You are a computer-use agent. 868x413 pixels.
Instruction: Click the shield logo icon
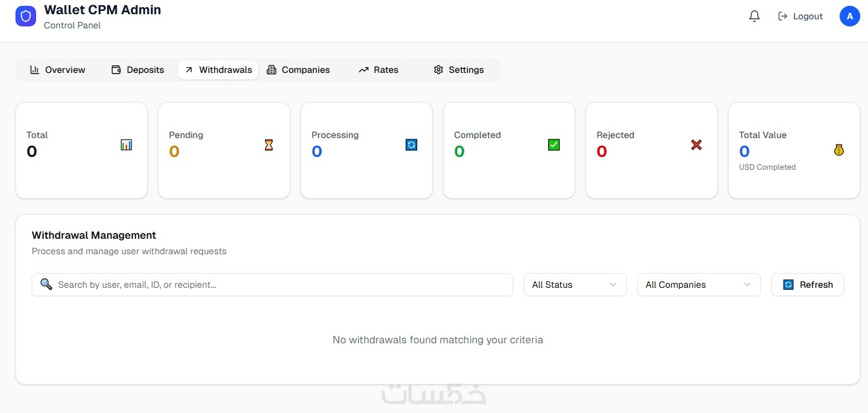coord(26,17)
